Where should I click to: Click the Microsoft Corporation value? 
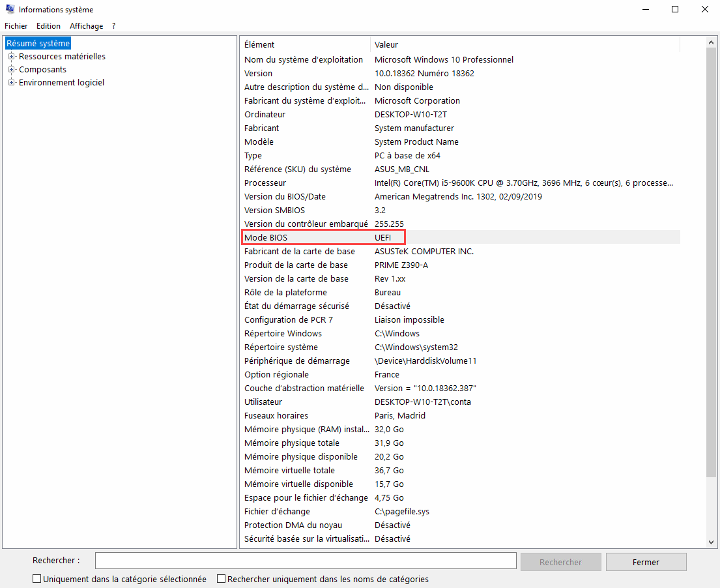[x=417, y=100]
